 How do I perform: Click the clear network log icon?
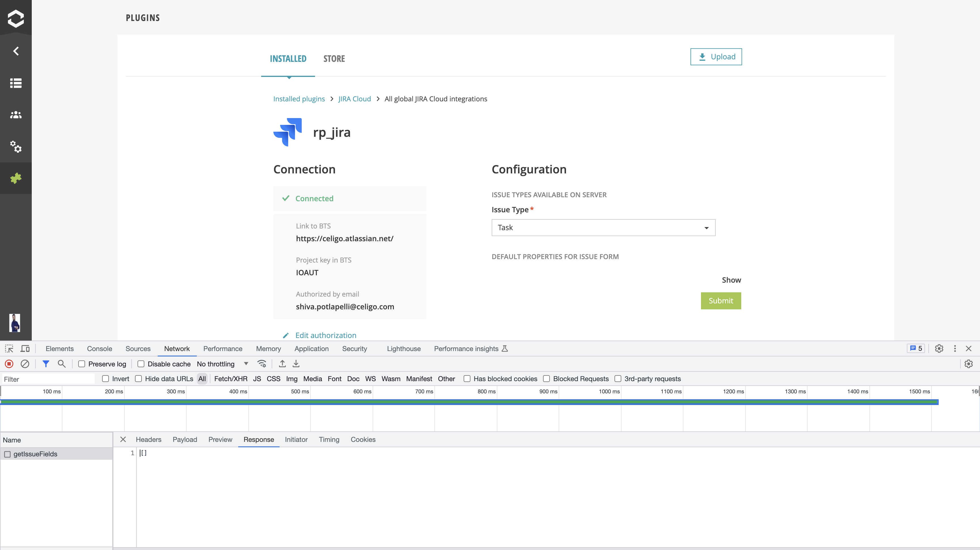pos(25,364)
